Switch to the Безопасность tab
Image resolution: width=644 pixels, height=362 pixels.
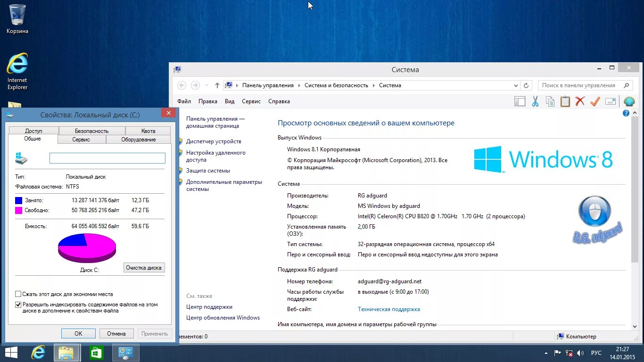[92, 131]
